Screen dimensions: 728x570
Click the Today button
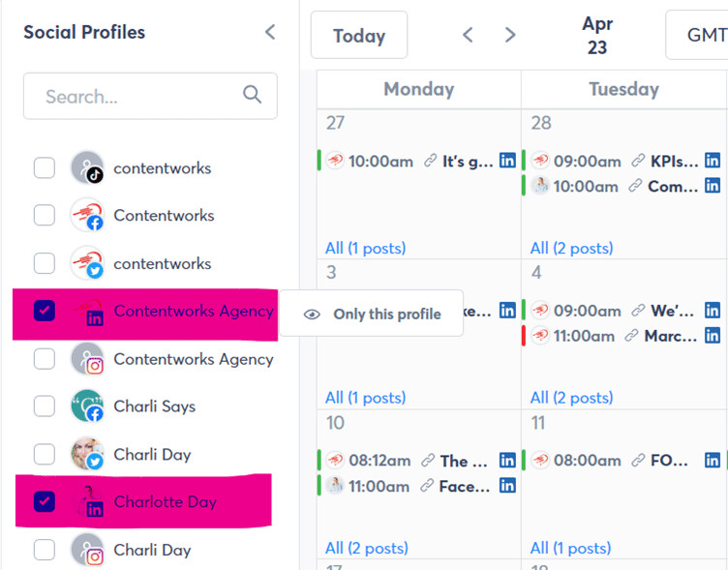358,36
